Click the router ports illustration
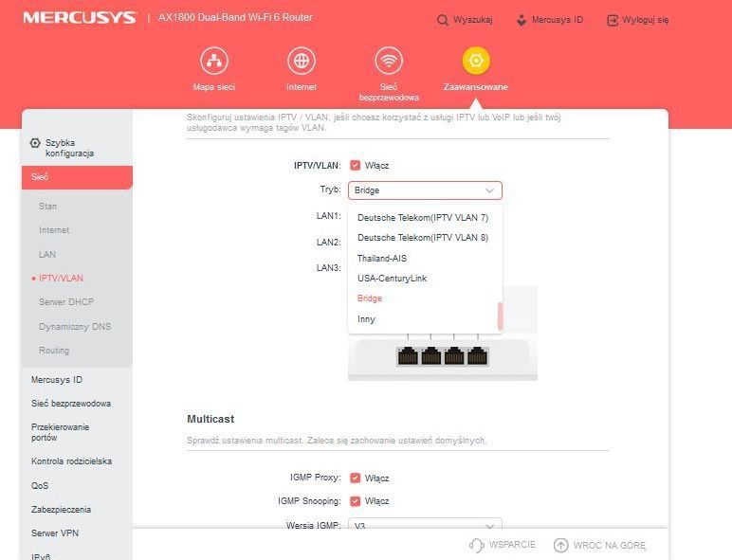 pos(443,356)
